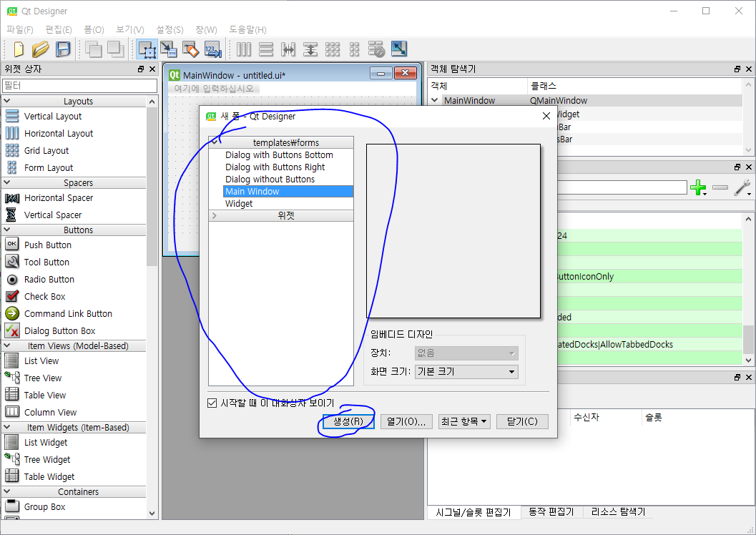Viewport: 756px width, 535px height.
Task: Collapse the Containers category in widget box
Action: (x=7, y=491)
